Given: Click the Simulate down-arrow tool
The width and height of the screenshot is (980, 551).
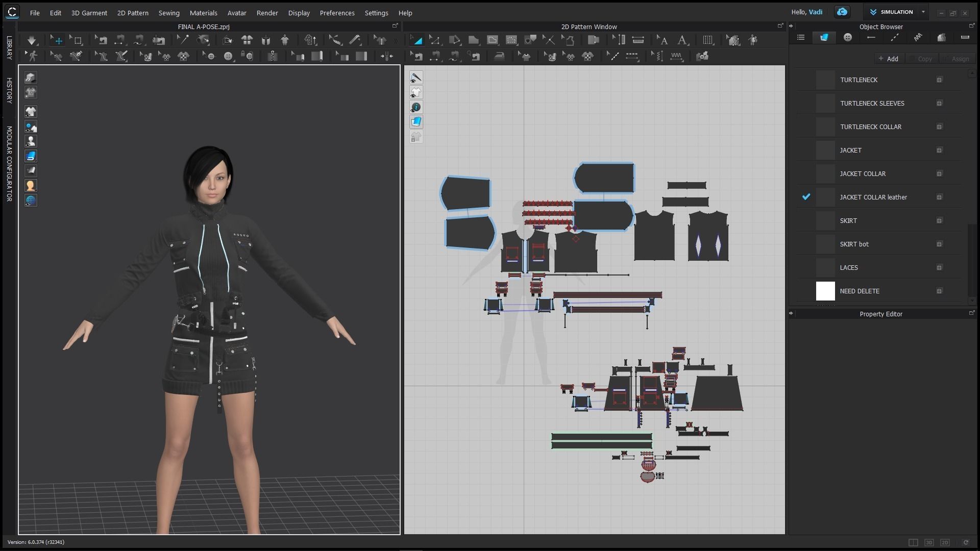Looking at the screenshot, I should (x=32, y=40).
